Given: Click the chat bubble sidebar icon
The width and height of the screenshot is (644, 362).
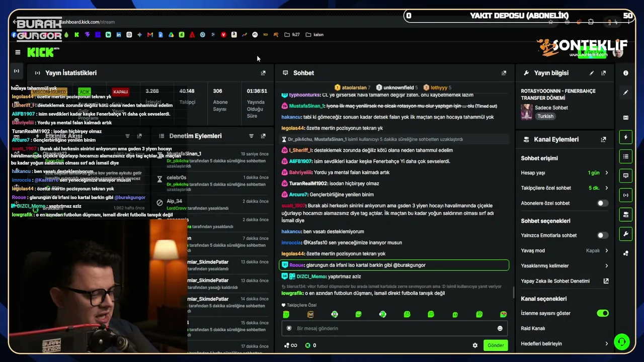Looking at the screenshot, I should pos(626,175).
